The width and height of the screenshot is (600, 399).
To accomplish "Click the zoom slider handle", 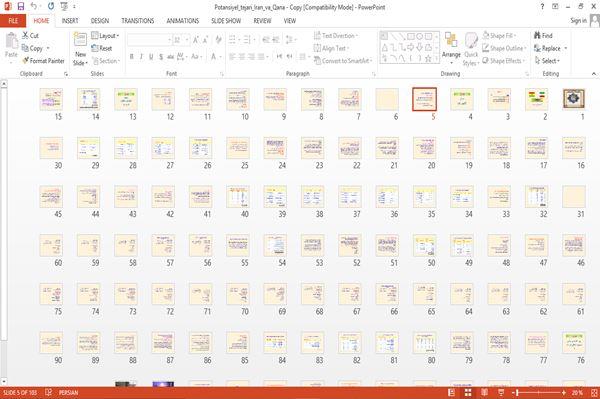I will [517, 392].
